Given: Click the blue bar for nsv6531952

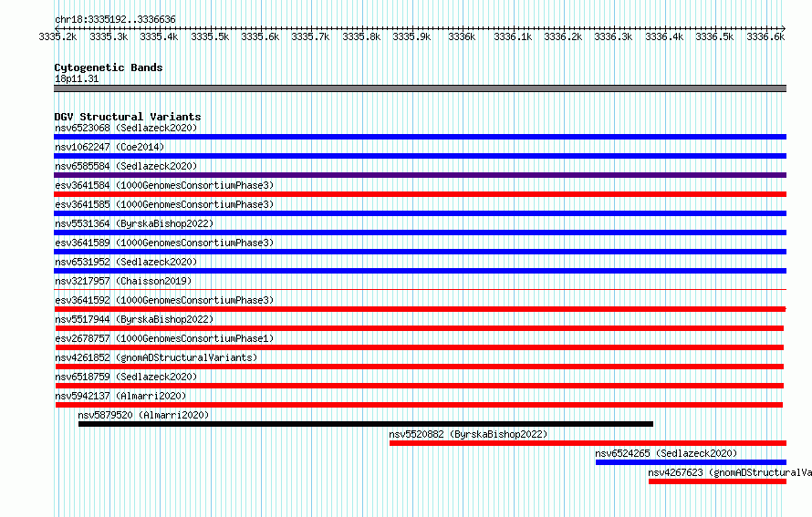Looking at the screenshot, I should pyautogui.click(x=420, y=271).
